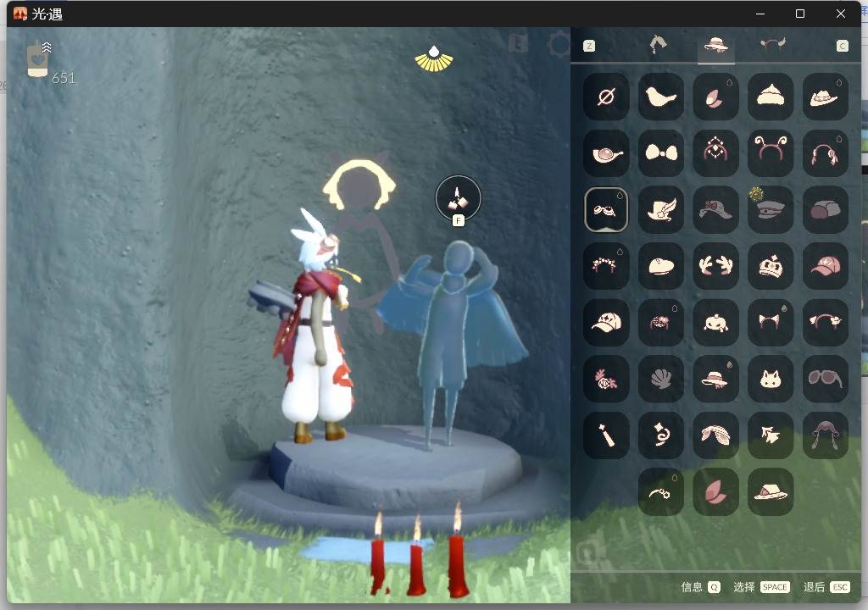Choose the small monocle glasses accessory
This screenshot has width=868, height=610.
(x=661, y=491)
